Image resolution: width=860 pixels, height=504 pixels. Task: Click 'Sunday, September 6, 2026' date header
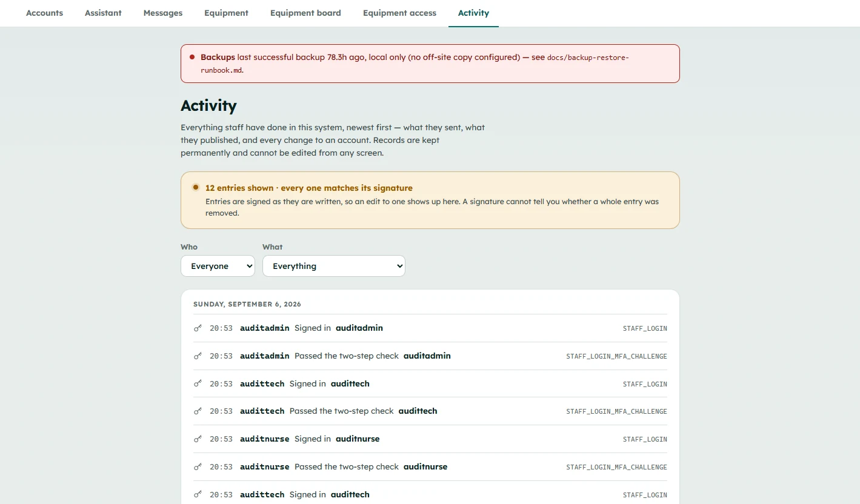pos(247,304)
